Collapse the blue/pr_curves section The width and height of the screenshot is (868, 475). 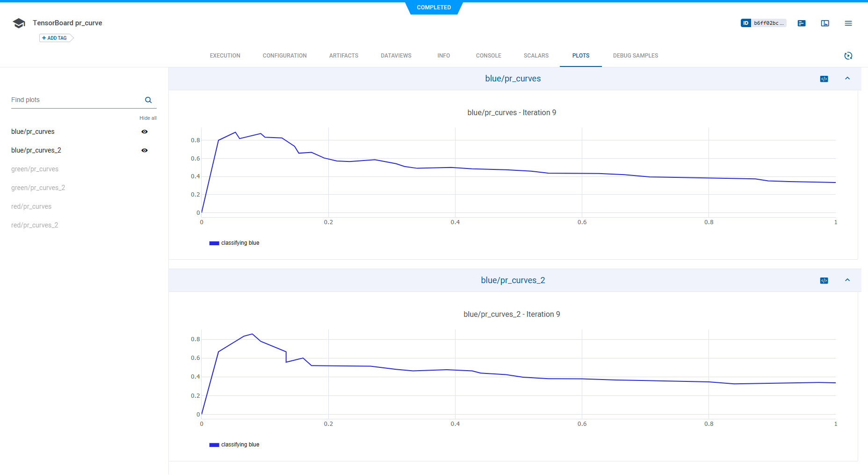tap(847, 79)
